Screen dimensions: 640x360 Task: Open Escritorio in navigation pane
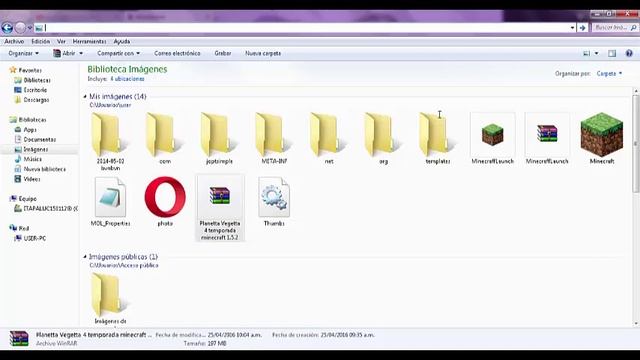(x=35, y=90)
